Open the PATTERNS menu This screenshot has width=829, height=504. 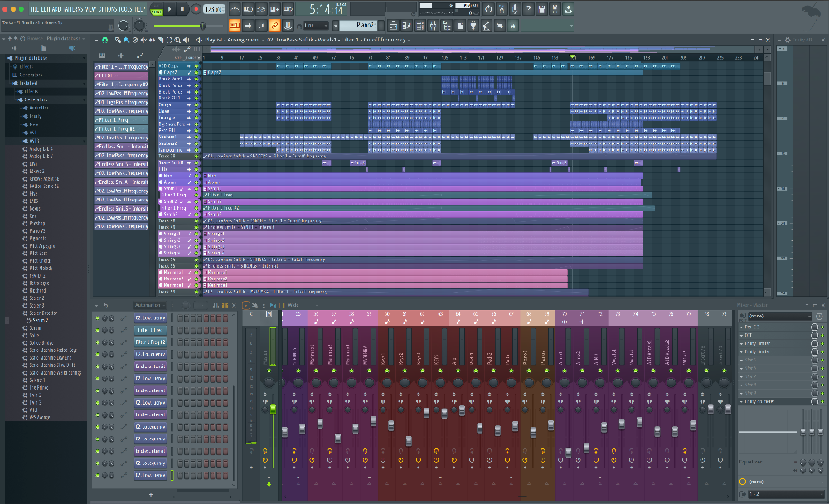(x=74, y=9)
